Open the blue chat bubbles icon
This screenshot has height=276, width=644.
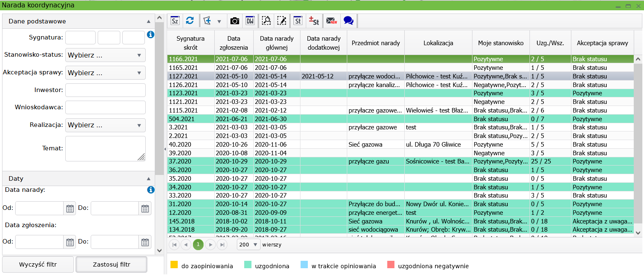tap(348, 21)
